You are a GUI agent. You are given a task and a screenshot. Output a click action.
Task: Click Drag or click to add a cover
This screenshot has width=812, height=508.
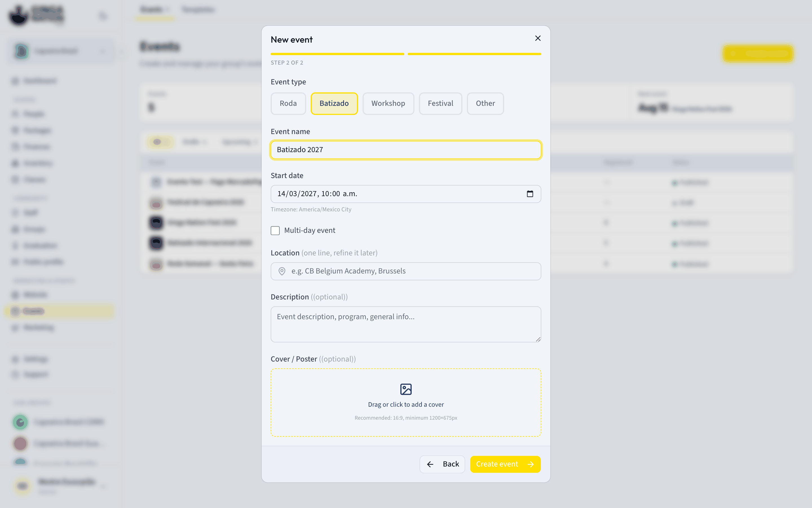pos(406,404)
